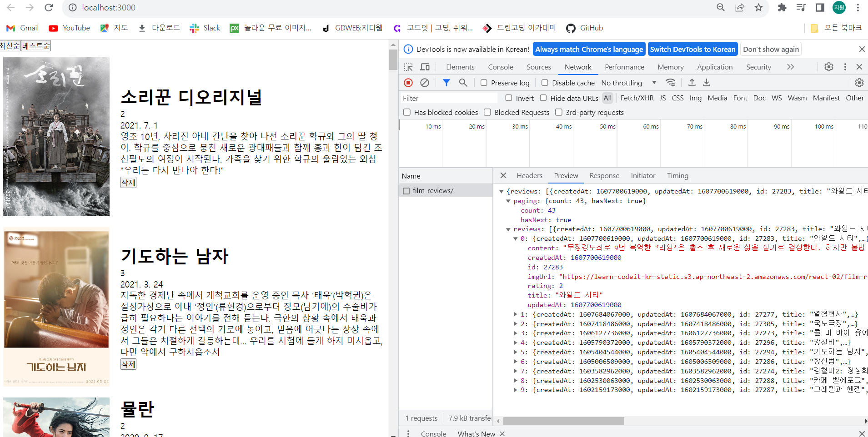The width and height of the screenshot is (868, 437).
Task: Check 3rd-party requests checkbox
Action: [559, 112]
